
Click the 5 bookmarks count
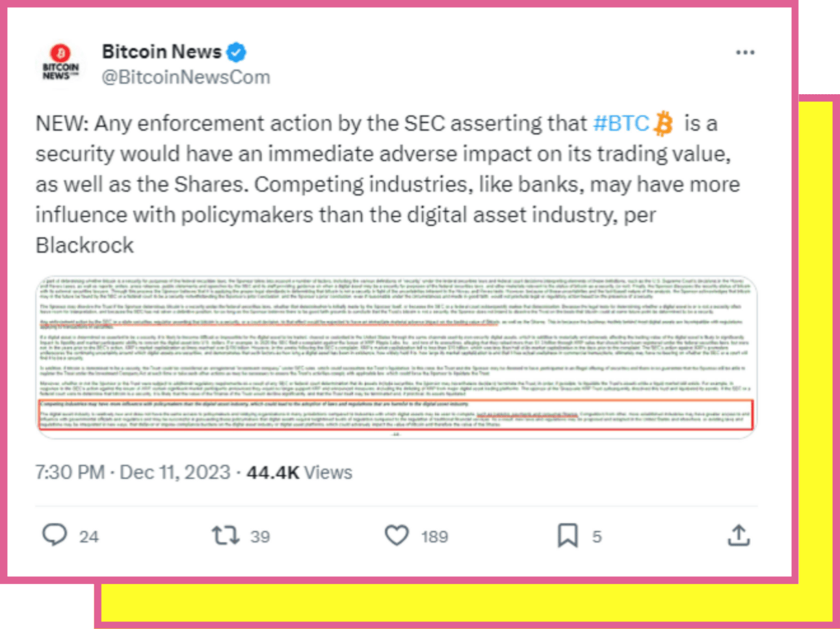point(597,537)
